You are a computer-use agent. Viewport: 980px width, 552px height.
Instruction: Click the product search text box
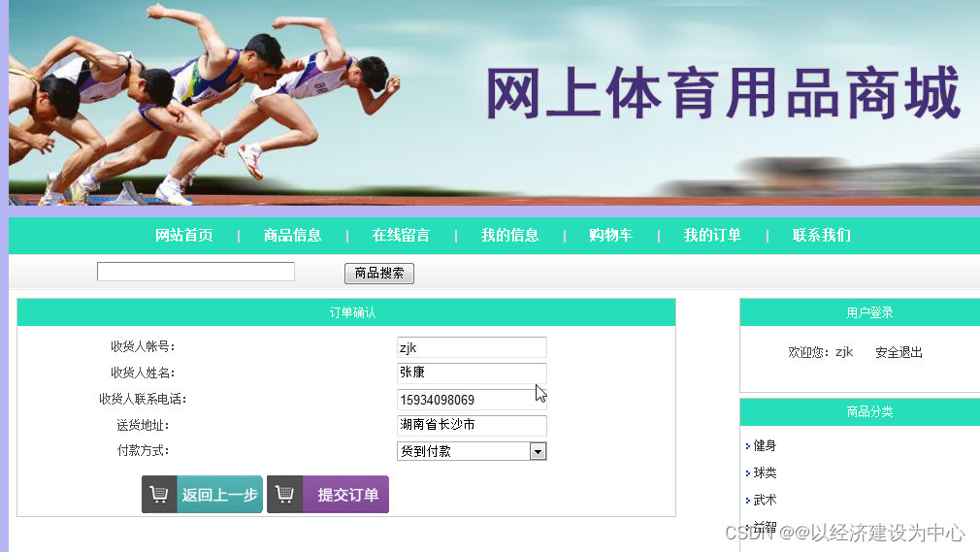pyautogui.click(x=196, y=272)
